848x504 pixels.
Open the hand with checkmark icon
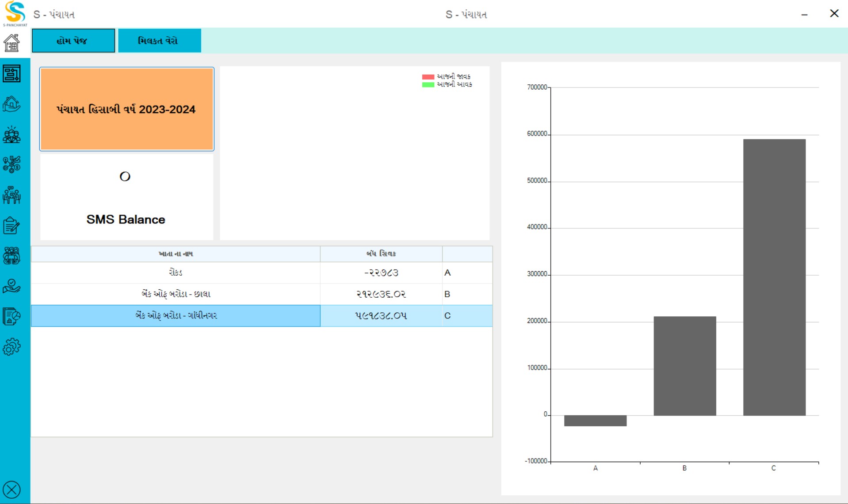coord(11,286)
